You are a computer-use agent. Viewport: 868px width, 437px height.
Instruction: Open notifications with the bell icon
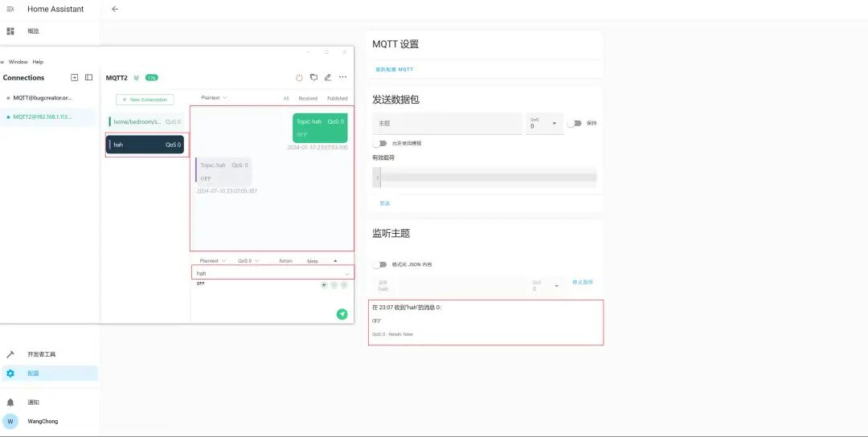coord(10,402)
